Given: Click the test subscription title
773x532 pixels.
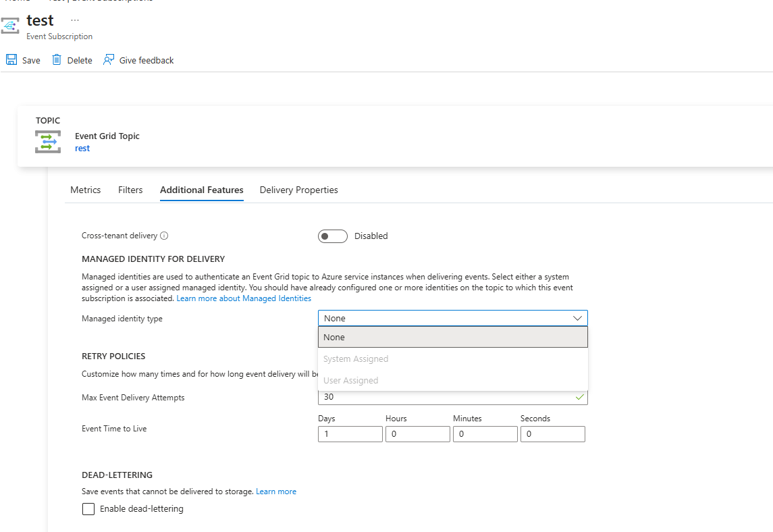Looking at the screenshot, I should 40,20.
